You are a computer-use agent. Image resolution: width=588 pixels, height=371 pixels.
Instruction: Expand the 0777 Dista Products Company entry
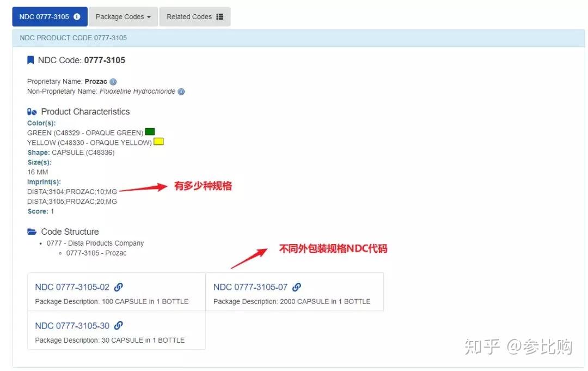click(94, 243)
